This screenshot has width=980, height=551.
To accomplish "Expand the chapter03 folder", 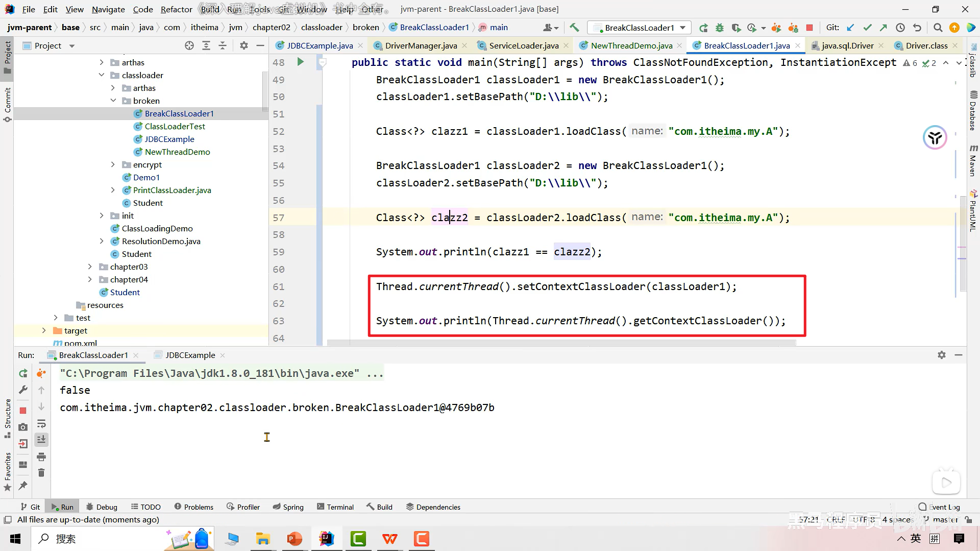I will point(90,267).
